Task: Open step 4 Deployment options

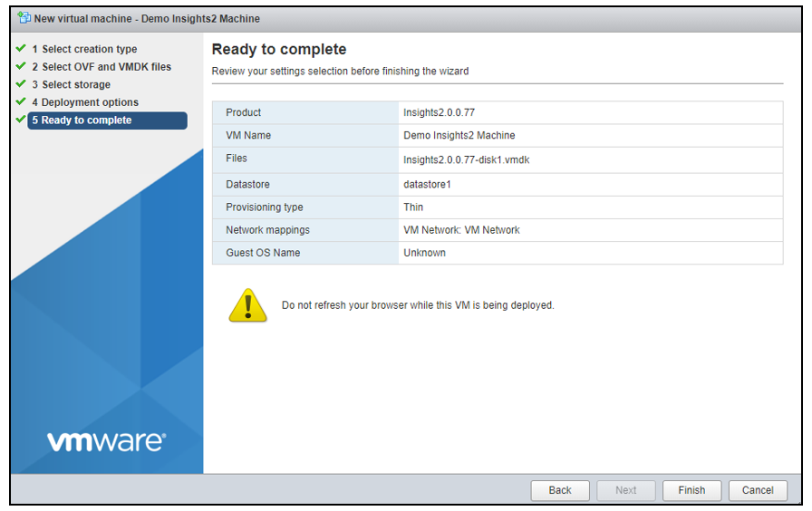Action: tap(85, 102)
